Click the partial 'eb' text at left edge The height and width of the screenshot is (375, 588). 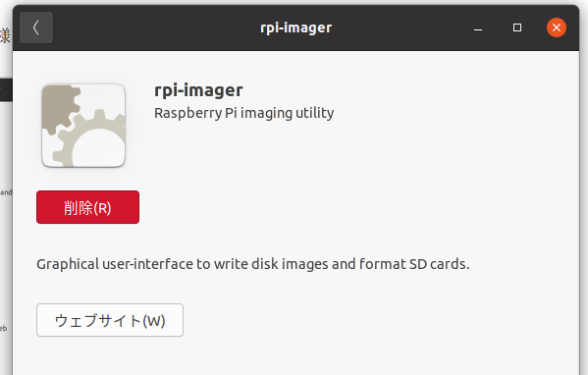click(x=3, y=329)
